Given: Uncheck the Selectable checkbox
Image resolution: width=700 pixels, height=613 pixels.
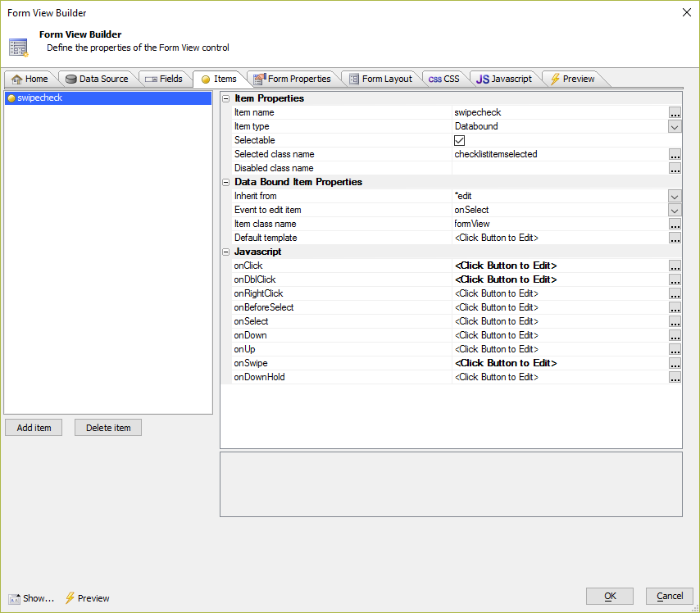Looking at the screenshot, I should coord(459,141).
